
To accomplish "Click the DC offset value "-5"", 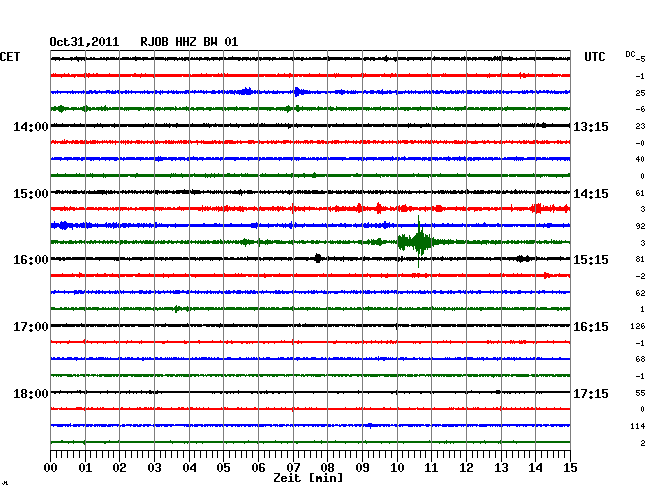I will (x=640, y=59).
